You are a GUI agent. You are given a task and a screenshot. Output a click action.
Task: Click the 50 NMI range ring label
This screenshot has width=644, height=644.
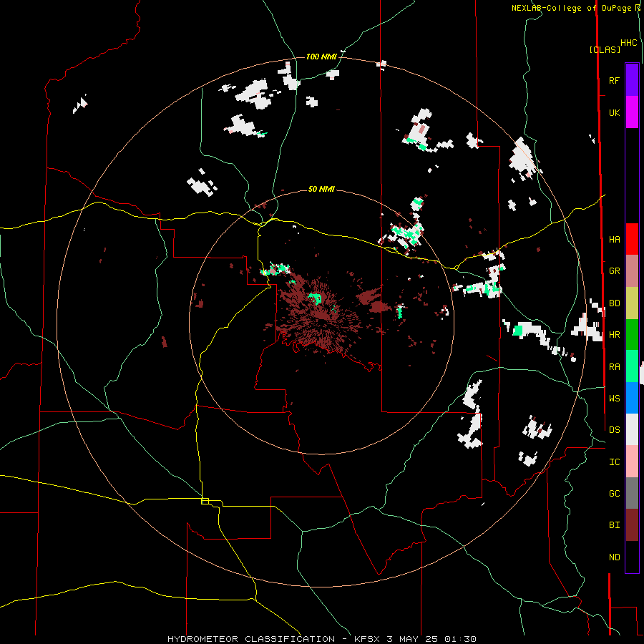point(321,189)
